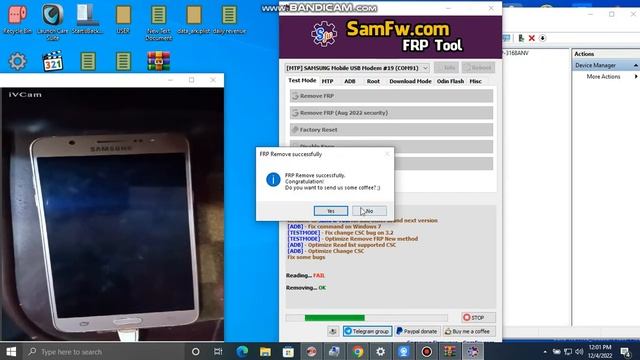
Task: Open Microsoft Edge from the taskbar
Action: point(242,351)
